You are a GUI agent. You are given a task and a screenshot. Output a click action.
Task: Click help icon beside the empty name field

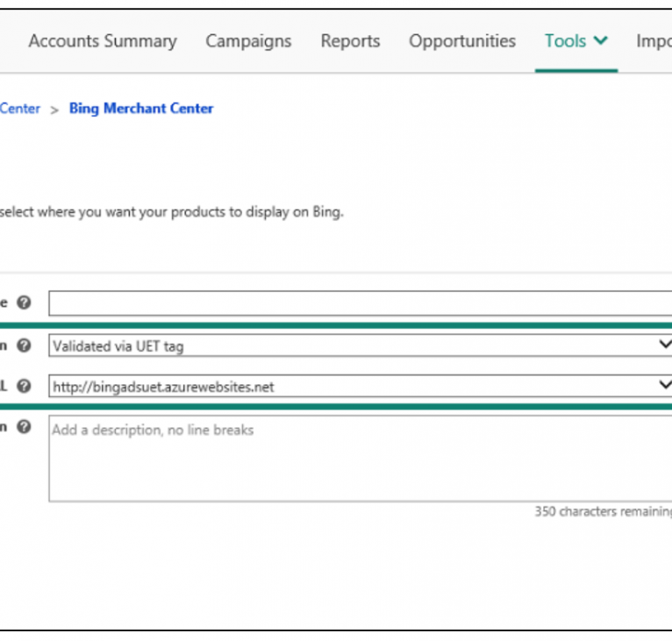point(24,303)
